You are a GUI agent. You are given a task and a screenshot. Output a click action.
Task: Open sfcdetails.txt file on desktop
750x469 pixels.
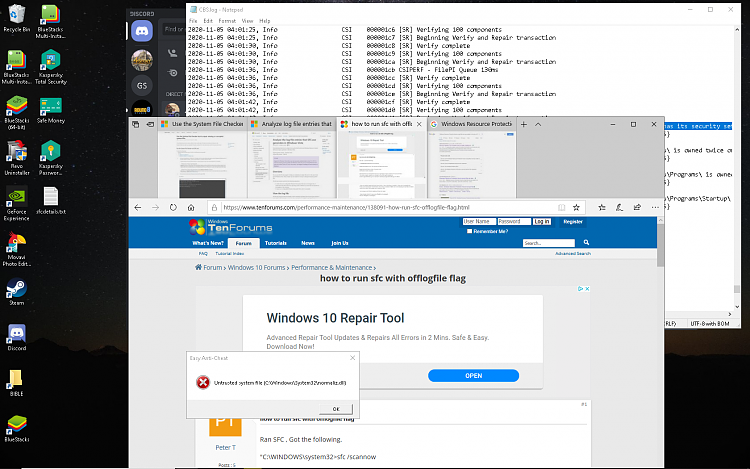[50, 200]
